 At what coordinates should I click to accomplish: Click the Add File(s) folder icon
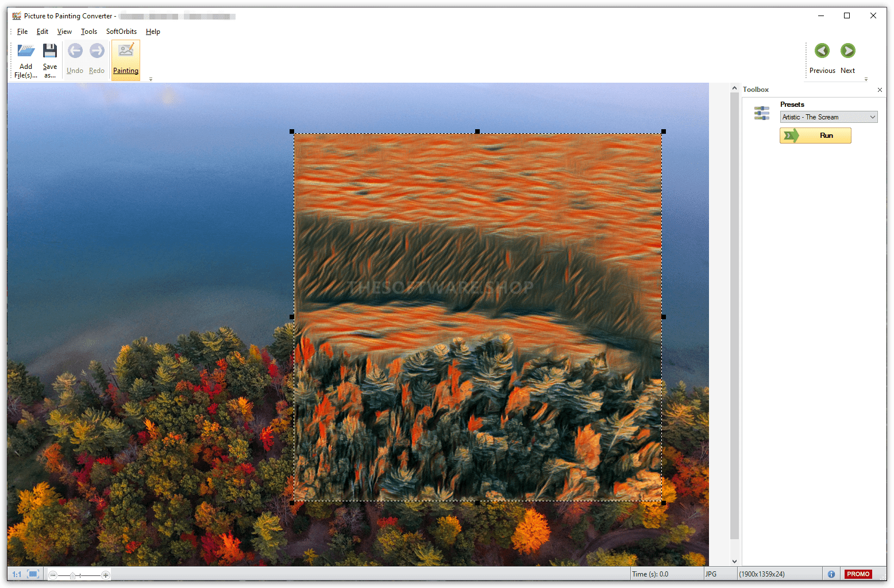(26, 51)
